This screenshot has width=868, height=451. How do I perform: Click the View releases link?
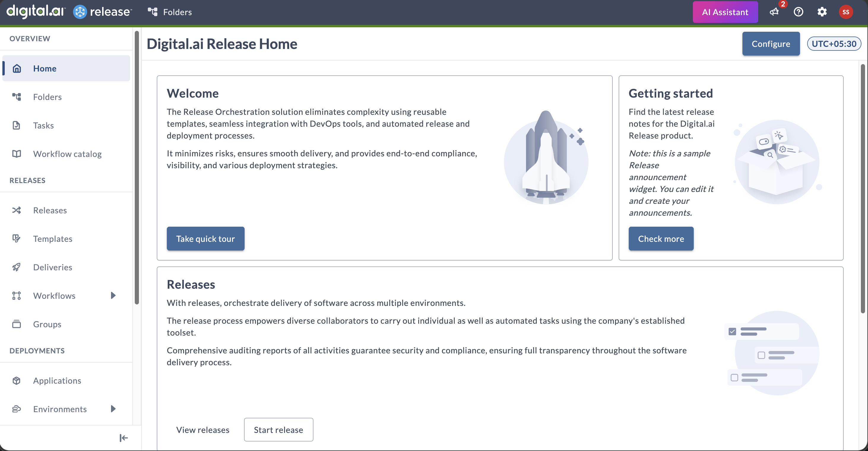point(203,429)
